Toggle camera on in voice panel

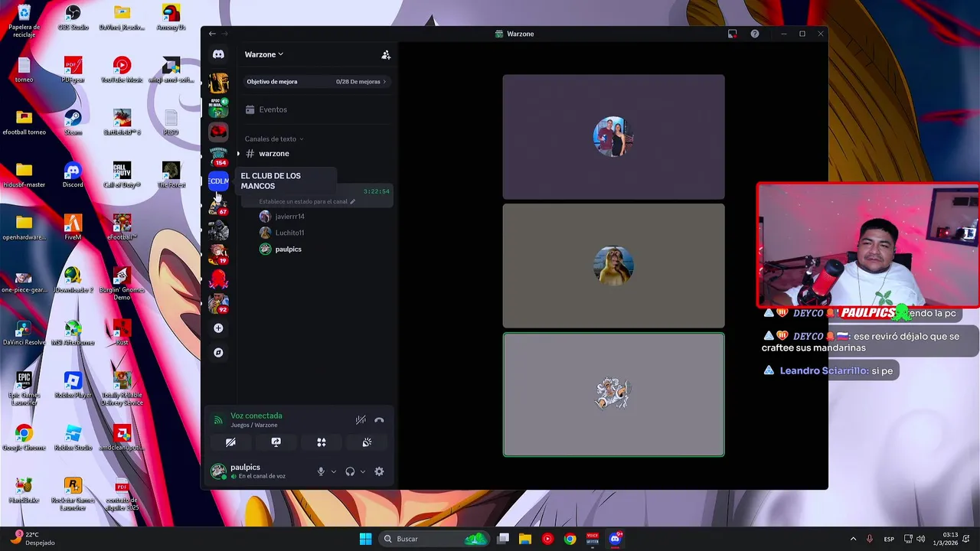tap(230, 442)
